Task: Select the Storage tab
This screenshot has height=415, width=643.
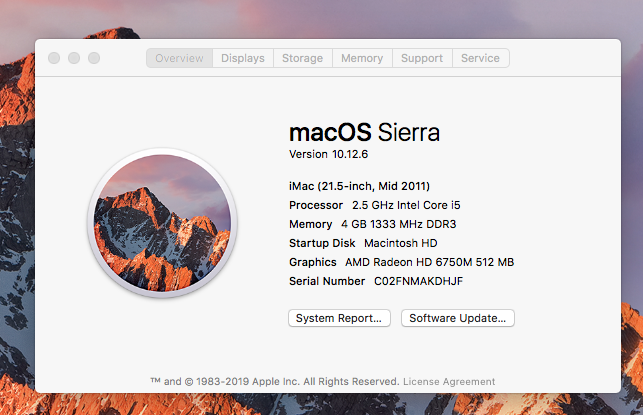Action: pos(303,58)
